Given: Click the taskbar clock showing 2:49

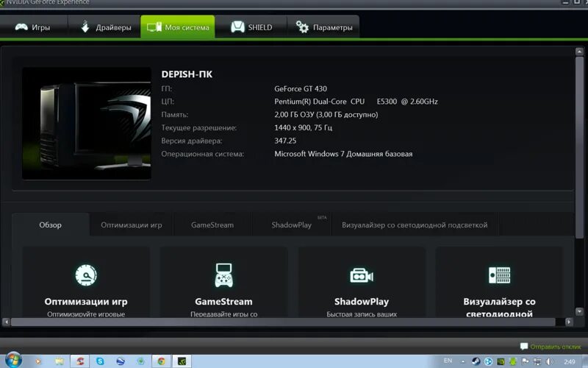Looking at the screenshot, I should pyautogui.click(x=569, y=361).
